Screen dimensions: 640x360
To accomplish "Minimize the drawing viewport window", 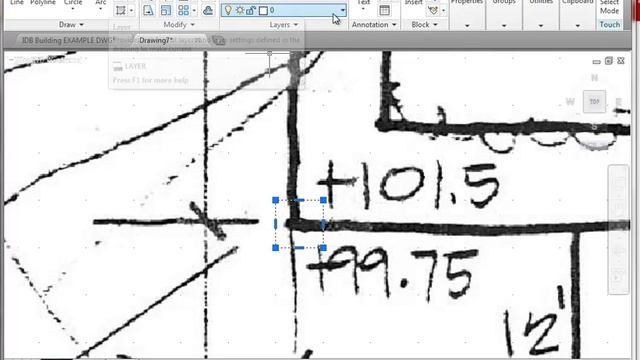I will point(596,62).
